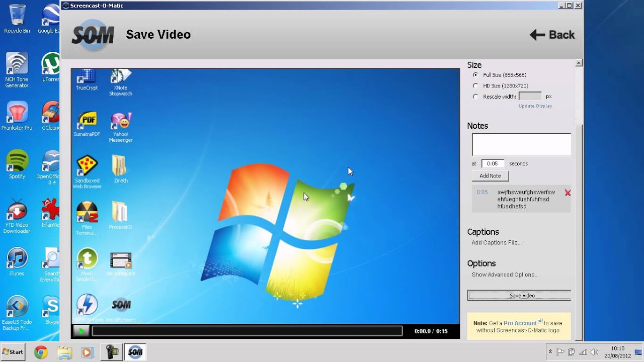Viewport: 644px width, 362px height.
Task: Delete the note at 0:05
Action: tap(568, 193)
